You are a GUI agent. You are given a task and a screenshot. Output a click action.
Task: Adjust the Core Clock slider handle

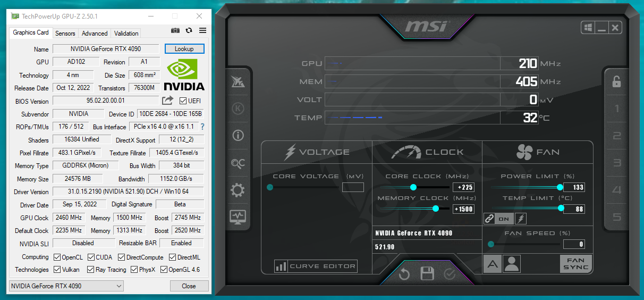pyautogui.click(x=413, y=187)
